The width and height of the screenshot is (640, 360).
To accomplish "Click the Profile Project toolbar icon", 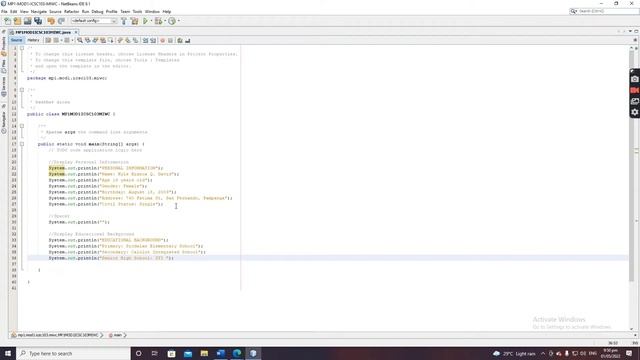I will 172,21.
